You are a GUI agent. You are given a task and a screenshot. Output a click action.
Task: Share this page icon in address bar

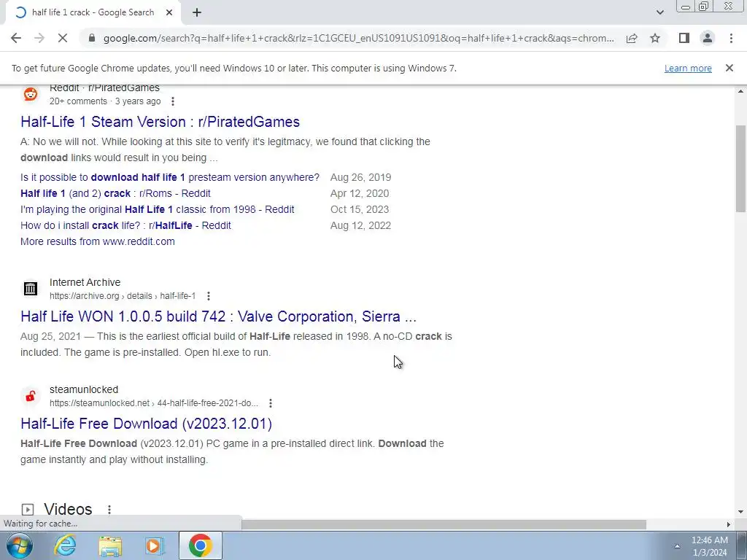pyautogui.click(x=632, y=38)
